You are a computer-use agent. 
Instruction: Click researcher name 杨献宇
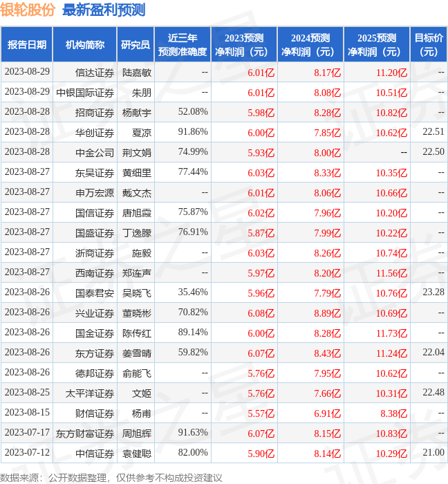[x=137, y=113]
